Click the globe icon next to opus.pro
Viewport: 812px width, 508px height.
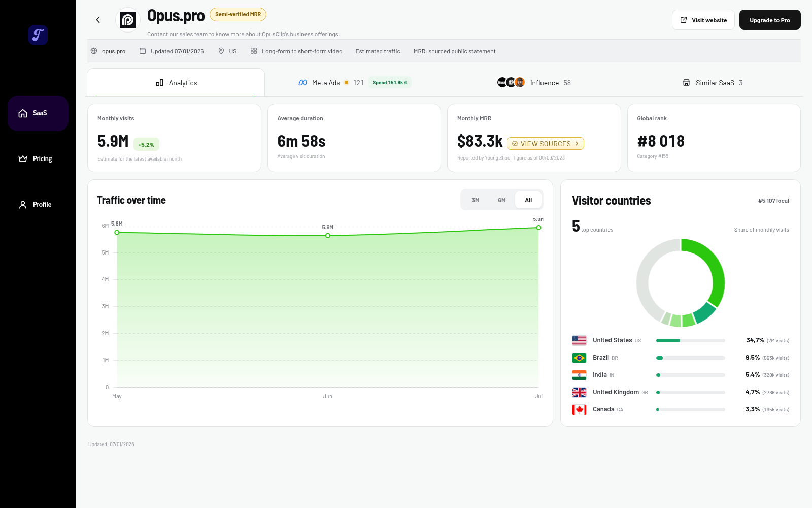pos(94,51)
